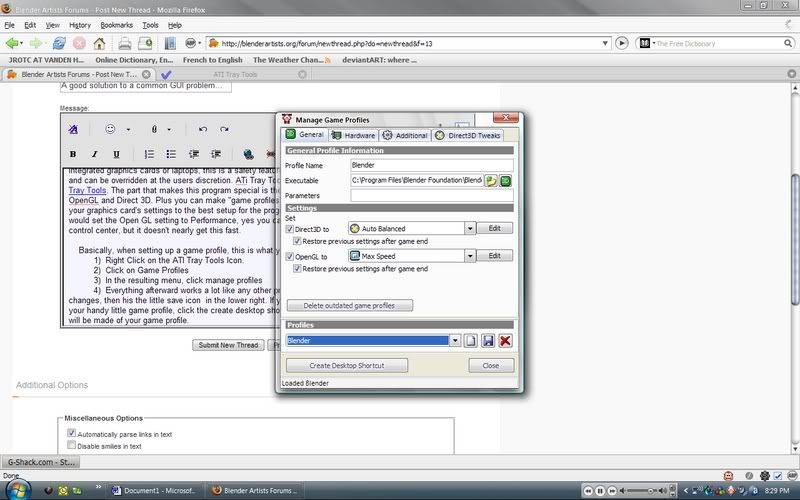This screenshot has height=500, width=800.
Task: Open the File menu
Action: point(9,25)
